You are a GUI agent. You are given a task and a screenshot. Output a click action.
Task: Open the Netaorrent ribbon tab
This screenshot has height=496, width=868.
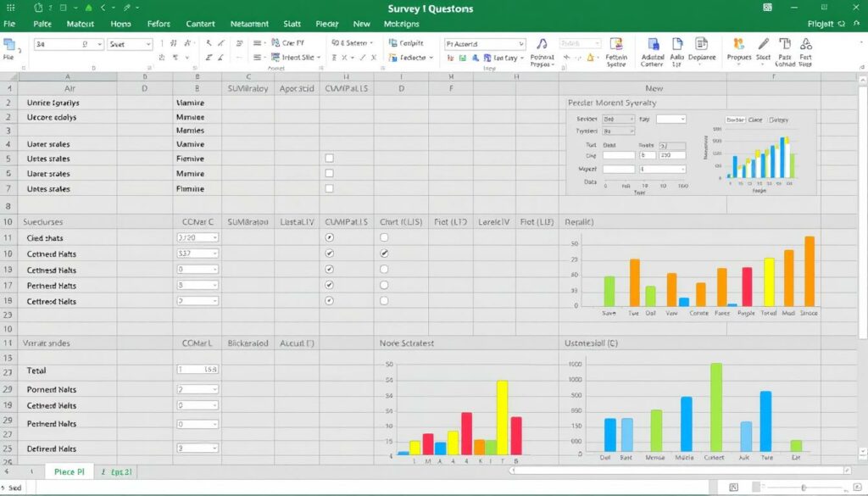[249, 24]
